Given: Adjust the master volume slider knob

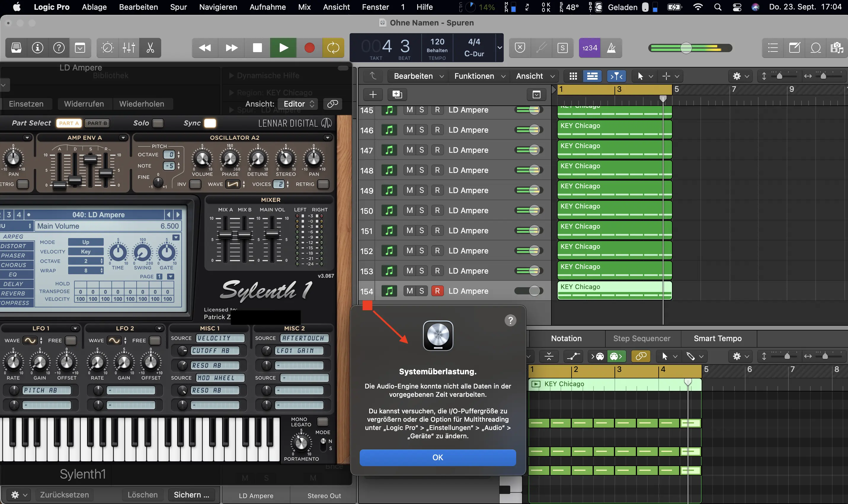Looking at the screenshot, I should (686, 48).
